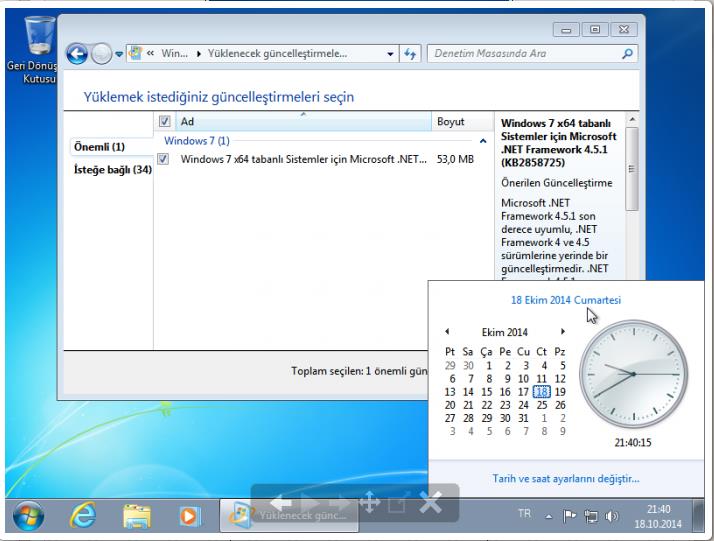Click the search magnifier icon
This screenshot has width=714, height=541.
point(627,54)
